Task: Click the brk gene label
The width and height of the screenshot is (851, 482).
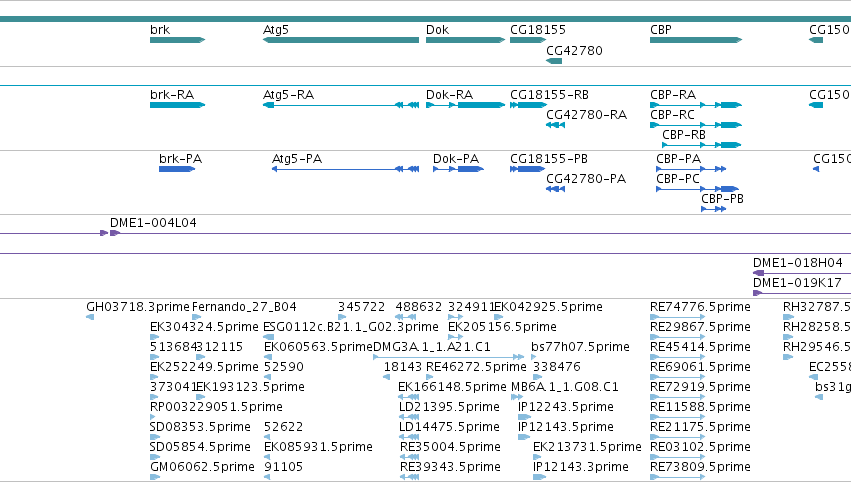Action: 160,30
